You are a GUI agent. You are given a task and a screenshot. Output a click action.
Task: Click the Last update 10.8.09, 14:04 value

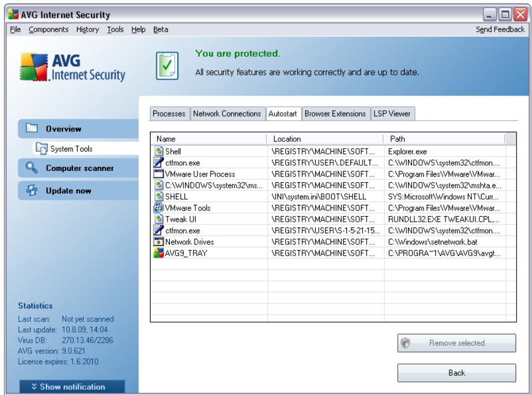pos(84,329)
